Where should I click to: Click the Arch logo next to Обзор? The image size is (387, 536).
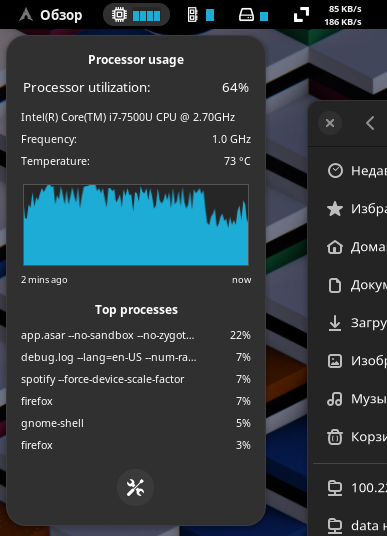(x=26, y=15)
